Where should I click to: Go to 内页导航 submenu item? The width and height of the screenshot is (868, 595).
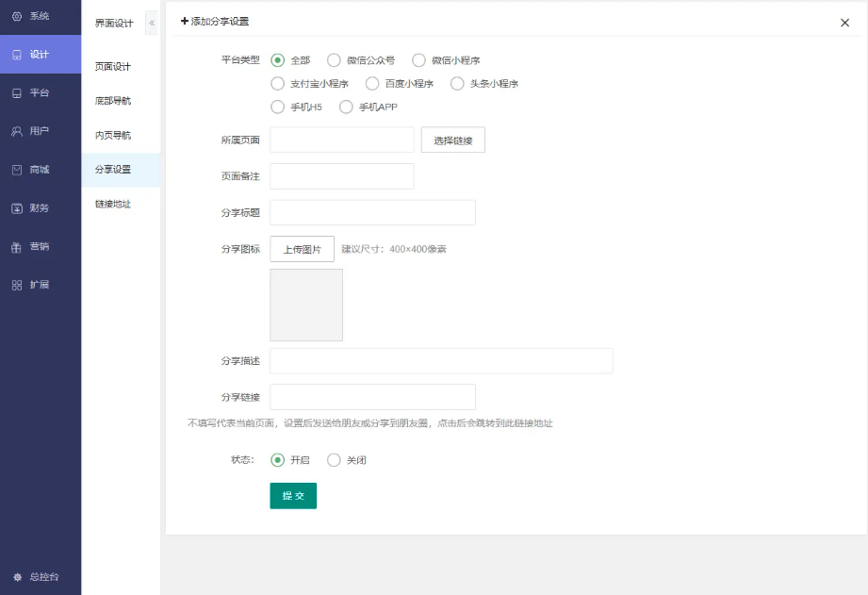point(113,135)
